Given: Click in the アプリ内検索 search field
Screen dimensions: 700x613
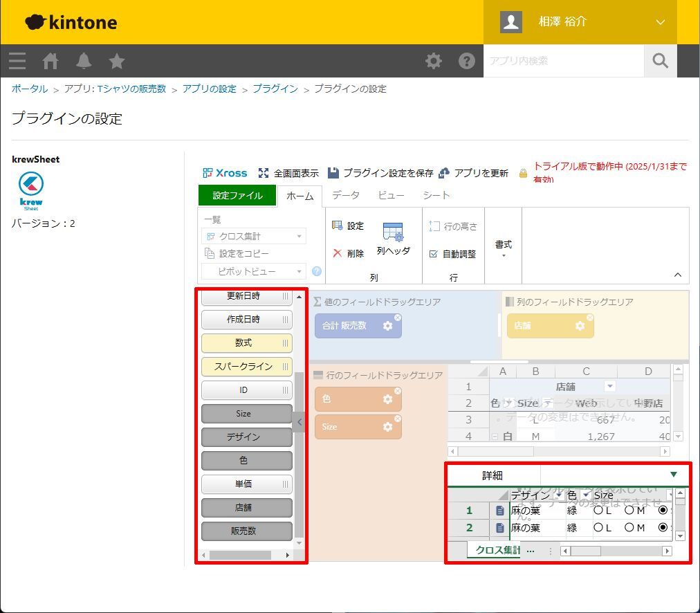Looking at the screenshot, I should tap(564, 61).
